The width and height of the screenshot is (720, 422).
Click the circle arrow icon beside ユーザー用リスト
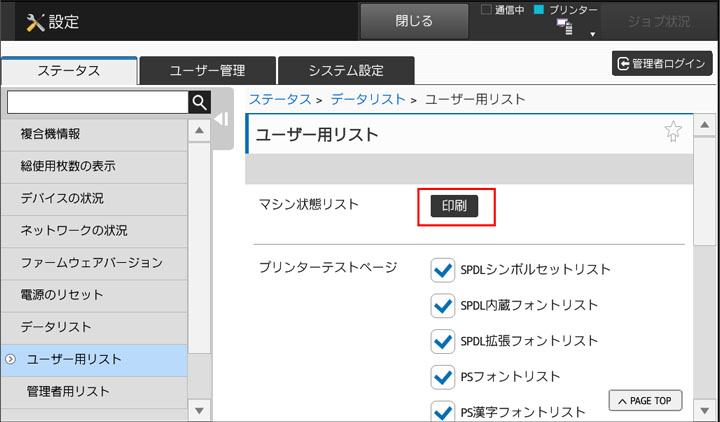coord(10,360)
